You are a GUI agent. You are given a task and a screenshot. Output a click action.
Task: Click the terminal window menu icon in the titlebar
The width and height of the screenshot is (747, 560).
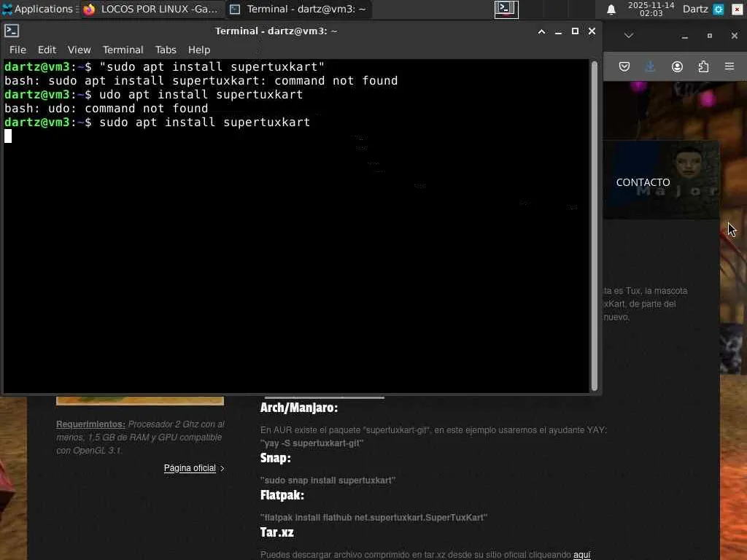[12, 31]
